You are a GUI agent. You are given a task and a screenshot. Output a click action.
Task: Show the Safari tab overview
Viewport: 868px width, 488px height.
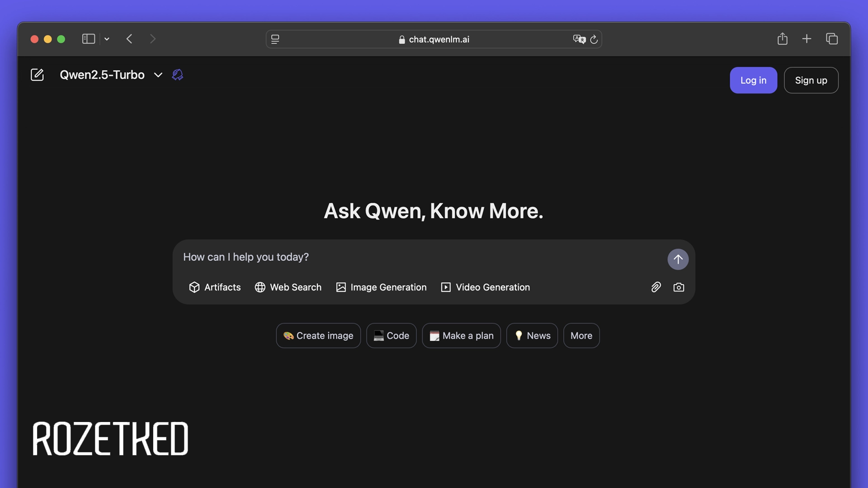(x=832, y=39)
